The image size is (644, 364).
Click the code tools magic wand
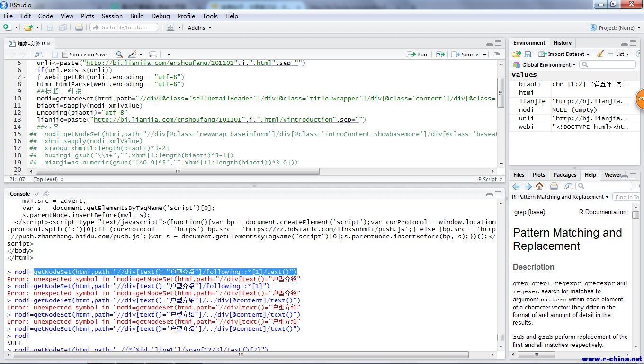pos(132,55)
